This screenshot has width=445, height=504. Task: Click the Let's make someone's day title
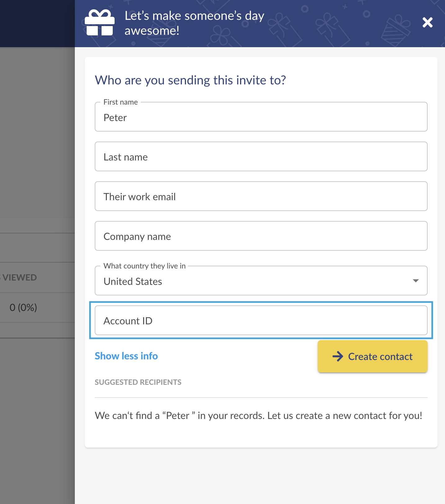[x=194, y=23]
